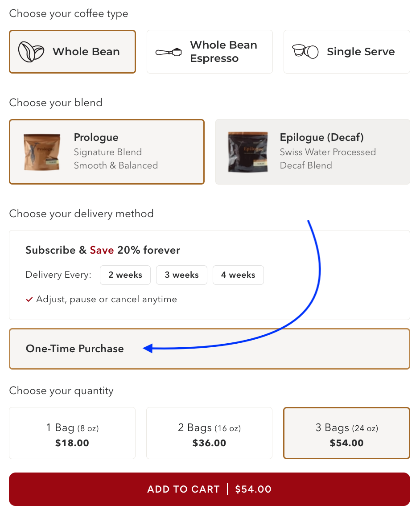The width and height of the screenshot is (420, 518).
Task: Select the Prologue Signature Blend
Action: click(x=115, y=152)
